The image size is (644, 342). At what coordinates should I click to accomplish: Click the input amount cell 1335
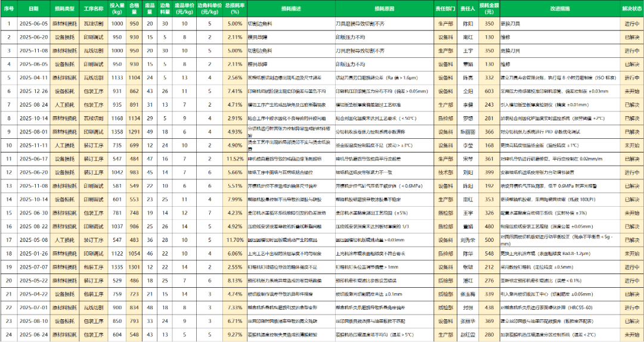[x=117, y=267]
